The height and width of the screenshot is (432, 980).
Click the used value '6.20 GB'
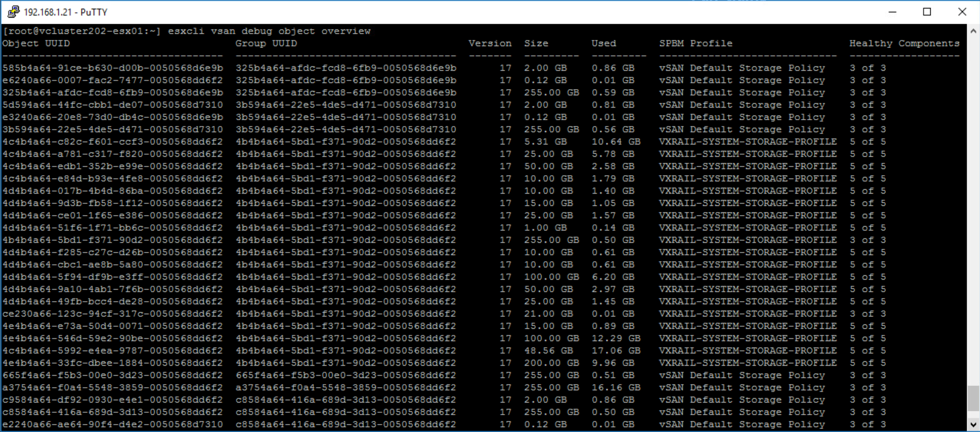[x=613, y=277]
